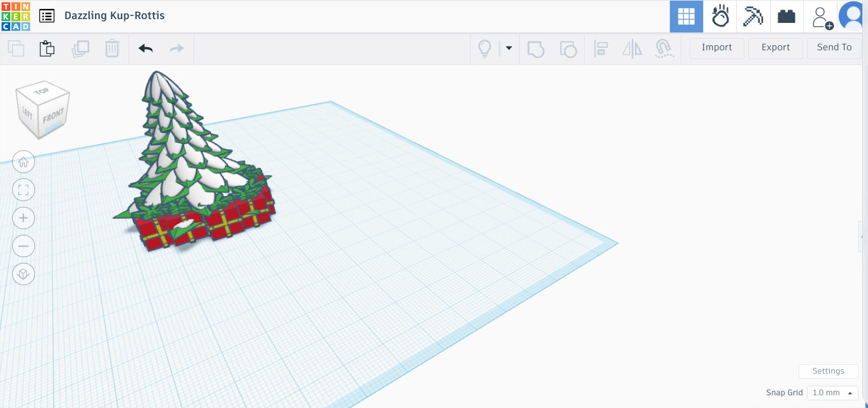Open the design list menu icon
Screen dimensions: 868x408
(46, 16)
